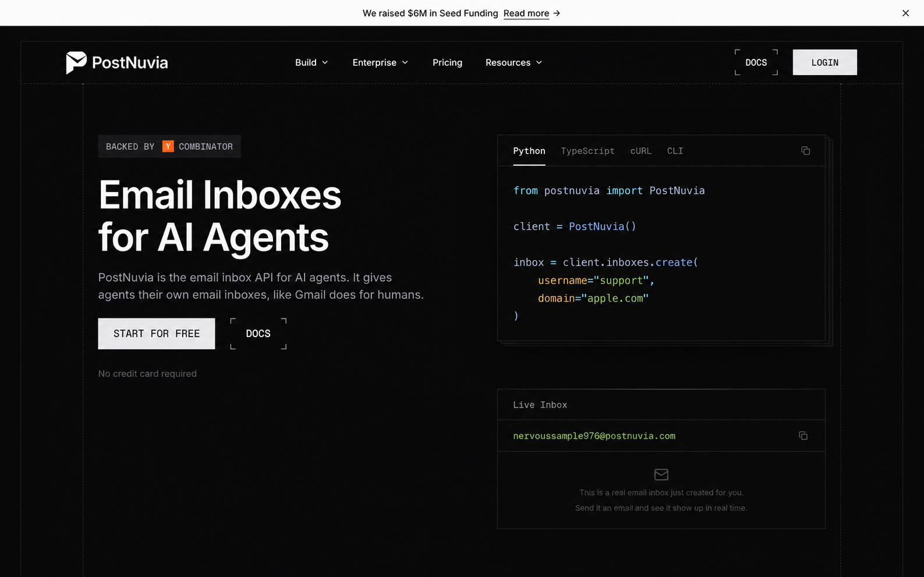924x577 pixels.
Task: Expand the Enterprise dropdown menu
Action: 380,62
